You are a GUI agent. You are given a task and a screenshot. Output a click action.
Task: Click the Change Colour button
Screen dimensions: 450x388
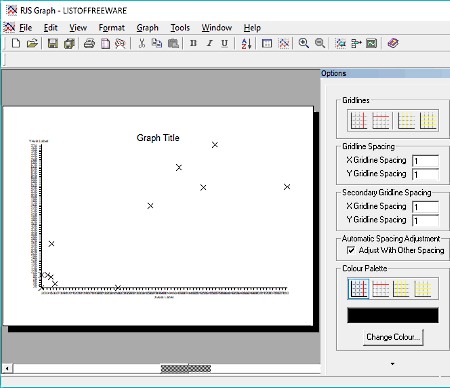tap(393, 337)
